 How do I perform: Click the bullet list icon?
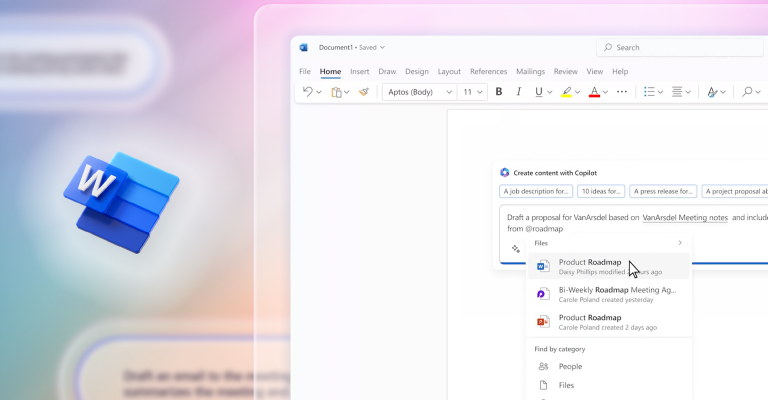click(649, 92)
